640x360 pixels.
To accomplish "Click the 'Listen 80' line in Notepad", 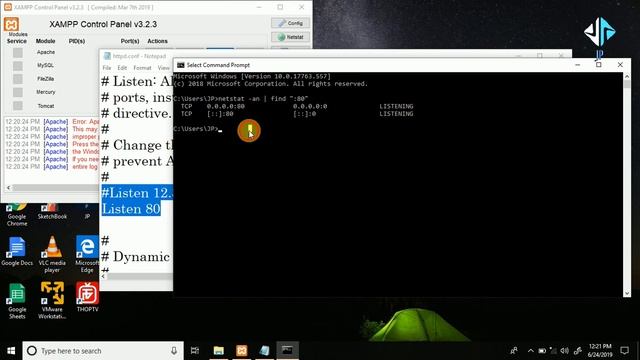I will 131,209.
